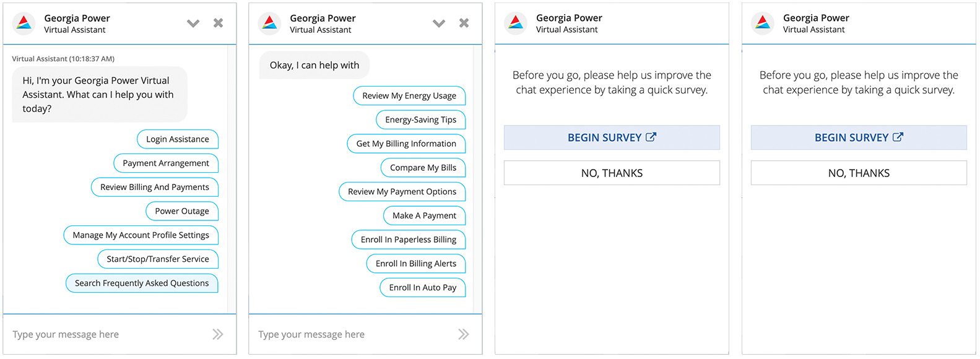Select Review My Payment Options
The image size is (980, 359).
pos(402,192)
